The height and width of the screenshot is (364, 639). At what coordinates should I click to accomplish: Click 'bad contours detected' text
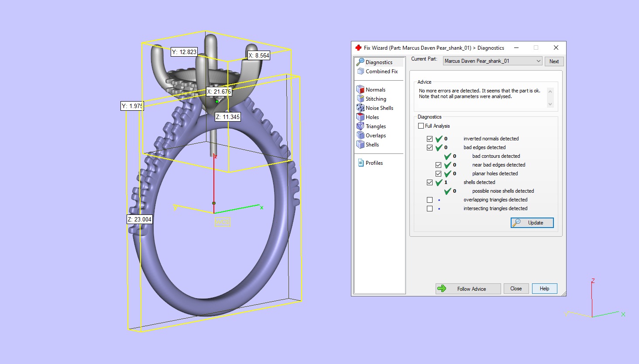[496, 156]
